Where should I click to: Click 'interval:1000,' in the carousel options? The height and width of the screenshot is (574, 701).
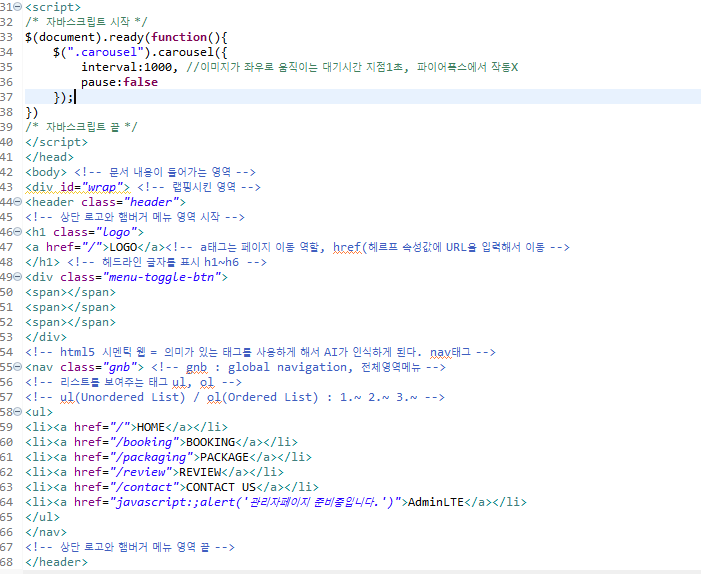click(x=130, y=67)
